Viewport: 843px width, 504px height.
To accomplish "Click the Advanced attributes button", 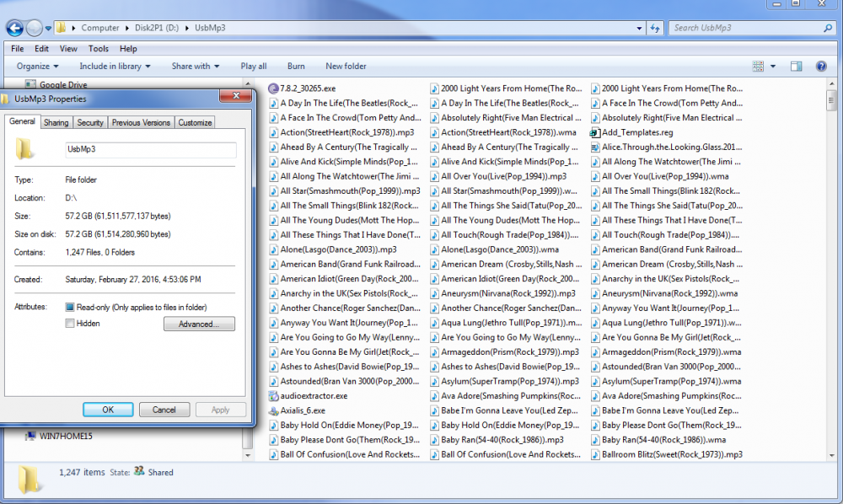I will [199, 324].
